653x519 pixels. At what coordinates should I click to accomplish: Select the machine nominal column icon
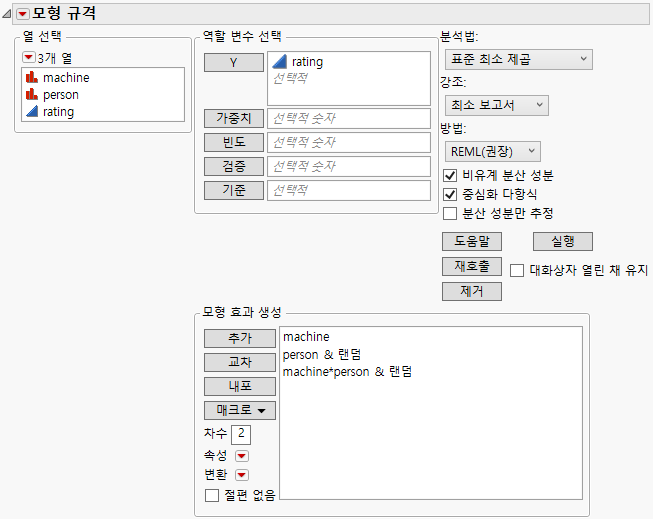[x=32, y=78]
